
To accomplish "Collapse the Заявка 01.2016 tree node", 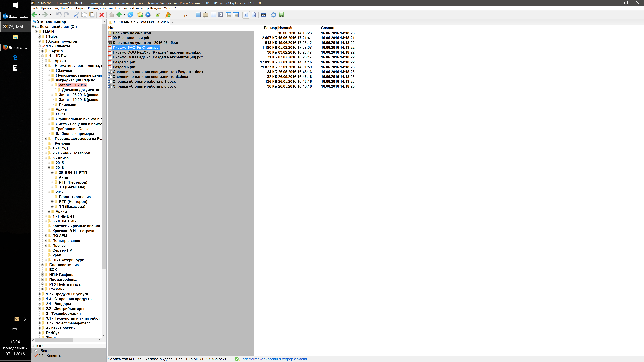I will [x=52, y=85].
